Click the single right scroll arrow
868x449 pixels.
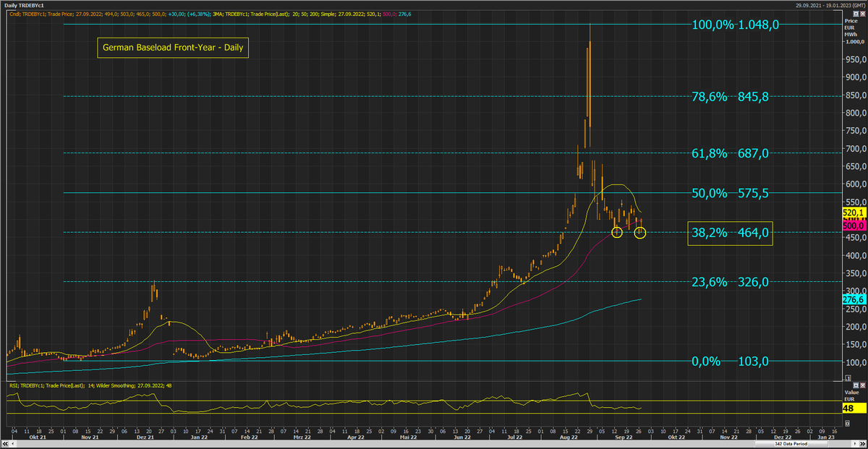[x=855, y=444]
